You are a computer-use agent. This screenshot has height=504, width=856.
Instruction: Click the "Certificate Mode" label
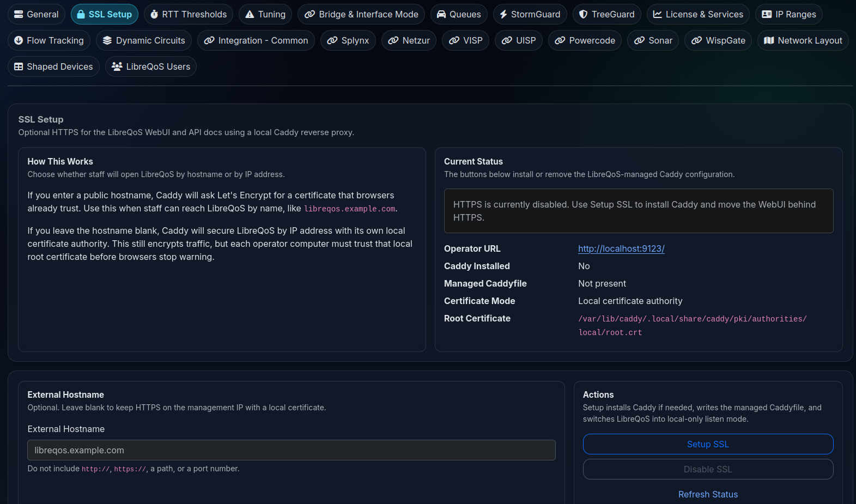click(479, 301)
